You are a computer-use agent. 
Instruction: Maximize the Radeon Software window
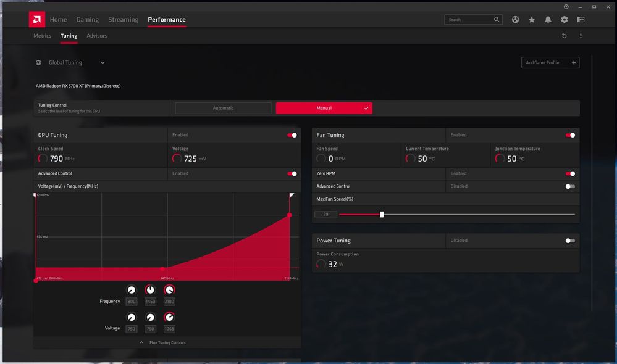[594, 7]
